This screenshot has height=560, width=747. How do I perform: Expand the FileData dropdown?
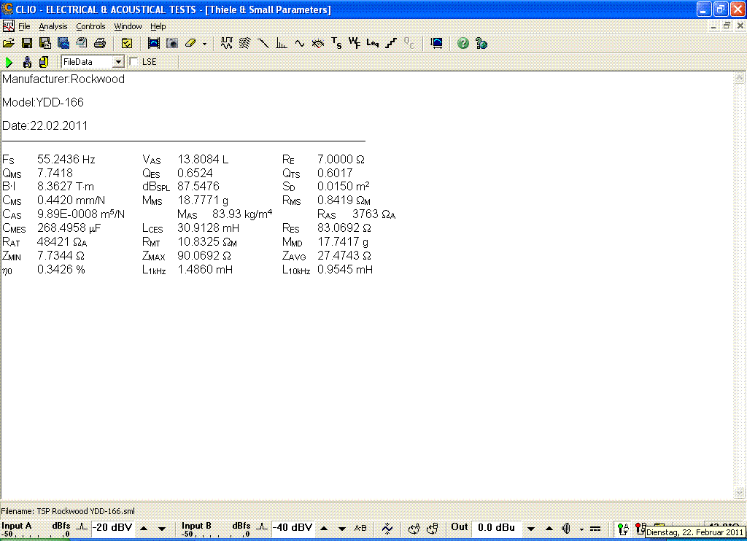pos(118,62)
